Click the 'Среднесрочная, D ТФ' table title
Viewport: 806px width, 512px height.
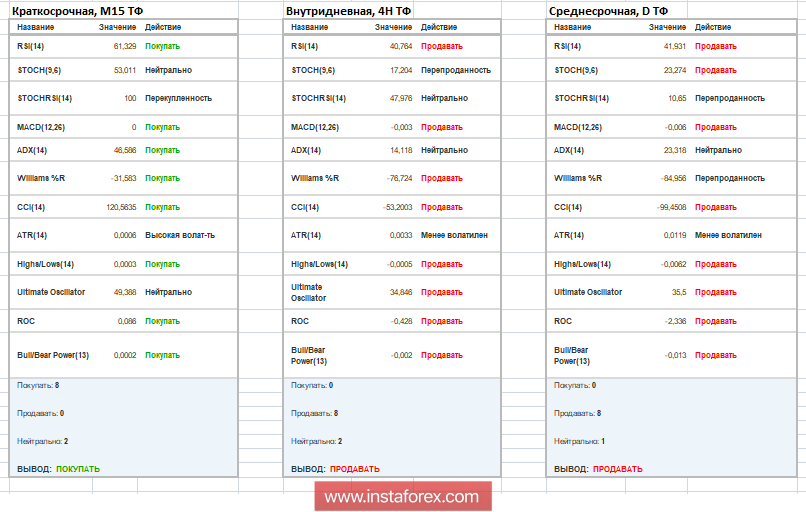(x=609, y=11)
